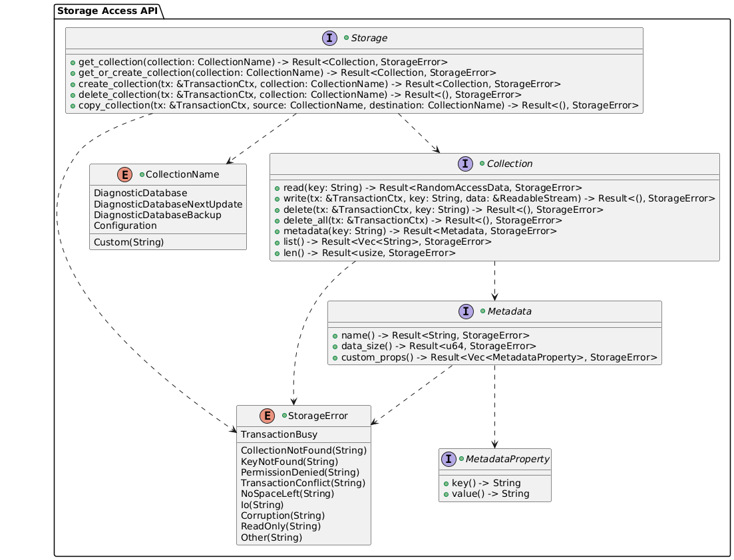Select the Other(String) variant
The height and width of the screenshot is (560, 734).
point(272,537)
